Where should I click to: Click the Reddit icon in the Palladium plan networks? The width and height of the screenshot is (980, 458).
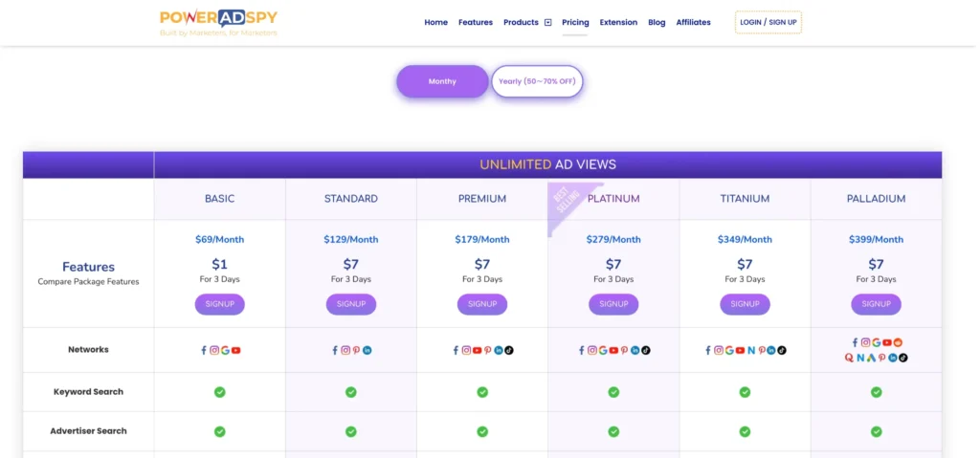(x=899, y=342)
